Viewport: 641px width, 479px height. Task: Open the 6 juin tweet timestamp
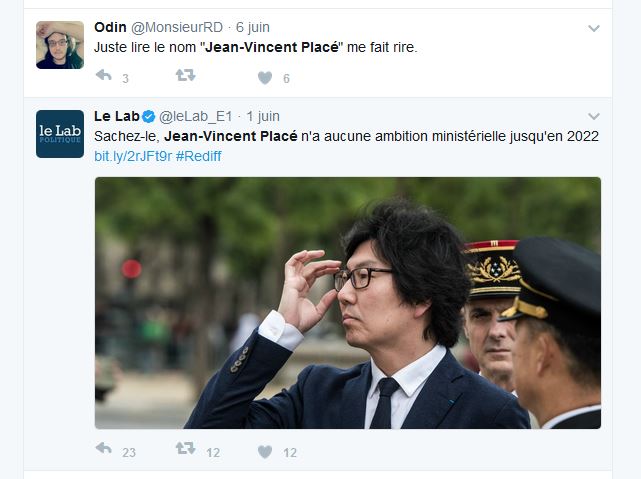(253, 27)
